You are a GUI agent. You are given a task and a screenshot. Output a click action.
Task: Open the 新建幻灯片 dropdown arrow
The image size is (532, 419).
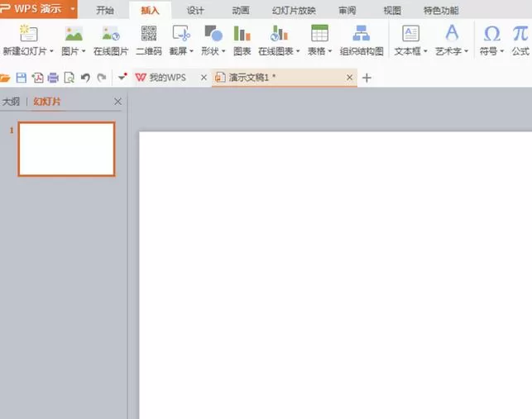coord(51,51)
